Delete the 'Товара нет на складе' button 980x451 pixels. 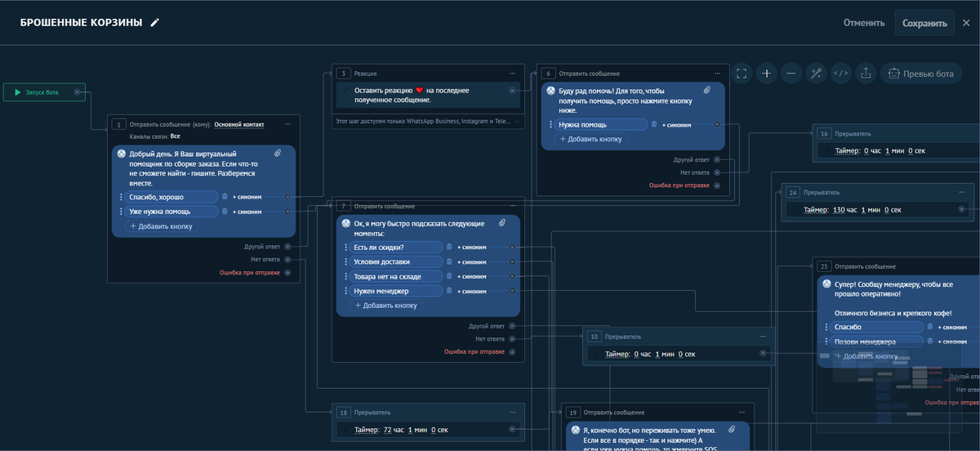click(449, 276)
